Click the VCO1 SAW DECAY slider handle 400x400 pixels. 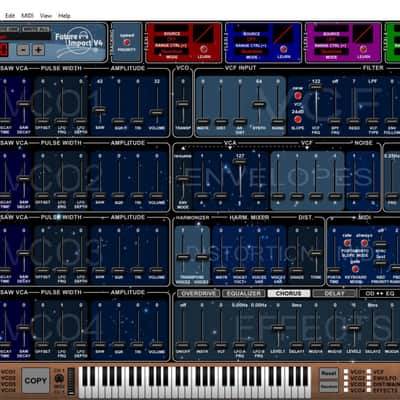click(24, 104)
